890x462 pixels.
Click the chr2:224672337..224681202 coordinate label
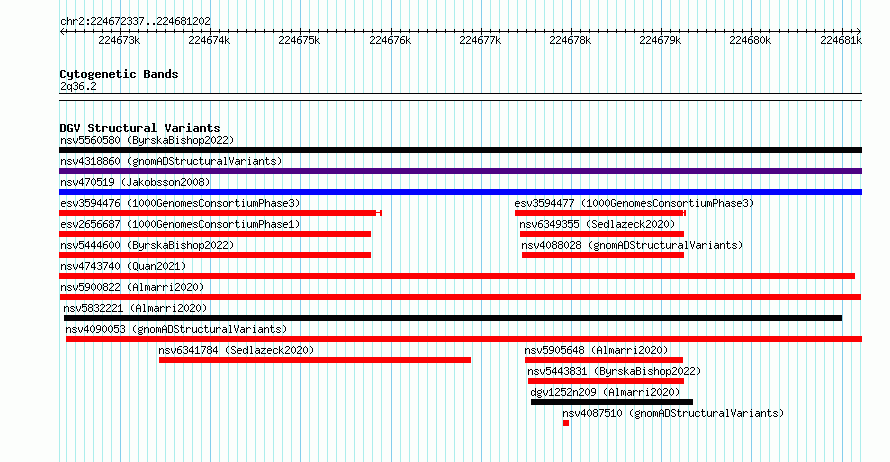(x=135, y=22)
